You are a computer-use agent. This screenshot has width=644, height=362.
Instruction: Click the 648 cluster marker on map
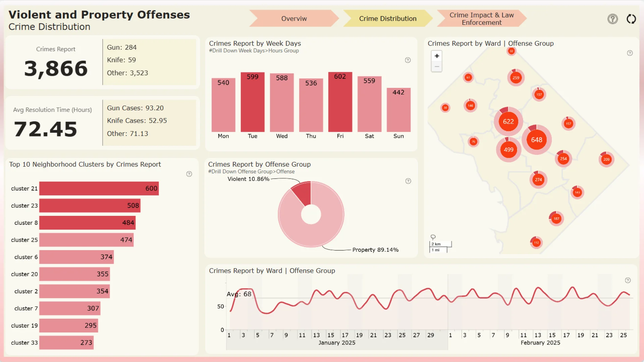(x=536, y=140)
